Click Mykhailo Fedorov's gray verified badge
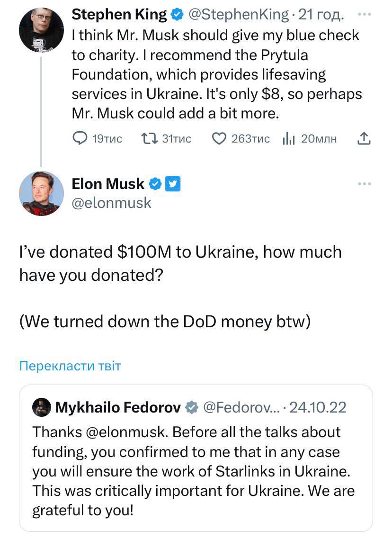Image resolution: width=392 pixels, height=539 pixels. pyautogui.click(x=191, y=407)
